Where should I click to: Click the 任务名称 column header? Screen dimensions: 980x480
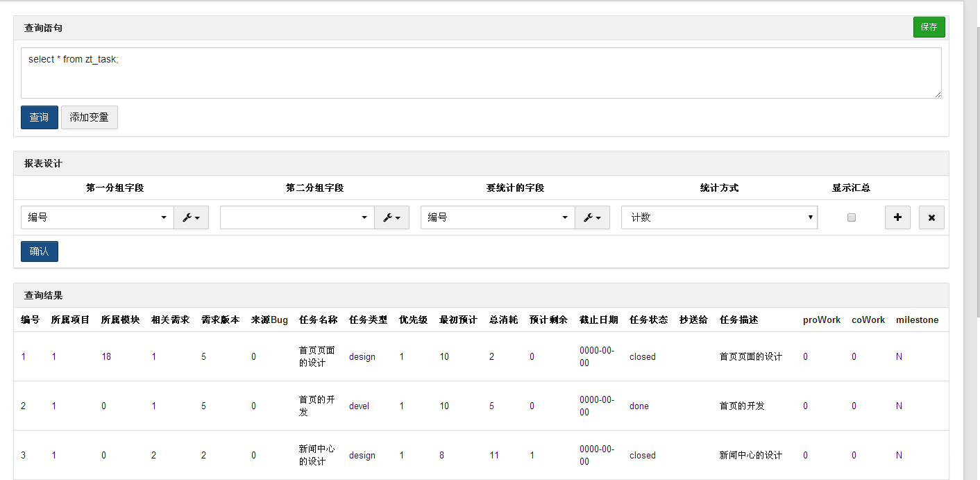click(319, 320)
